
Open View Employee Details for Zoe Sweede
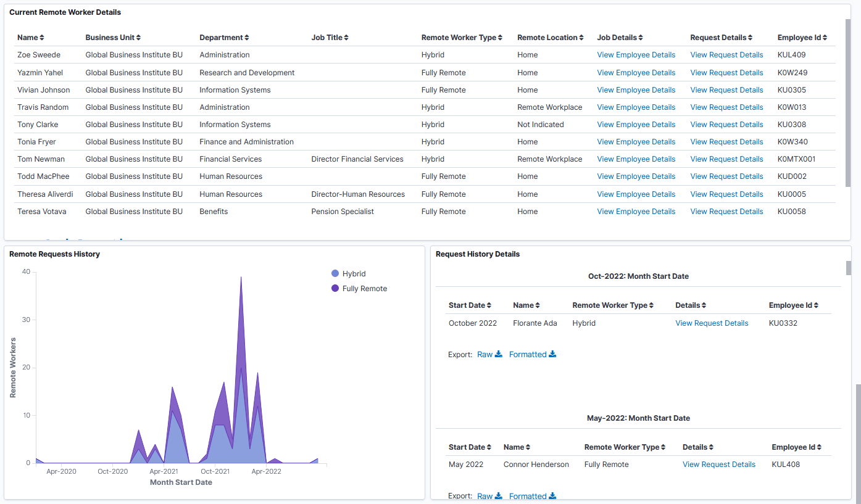pyautogui.click(x=636, y=54)
